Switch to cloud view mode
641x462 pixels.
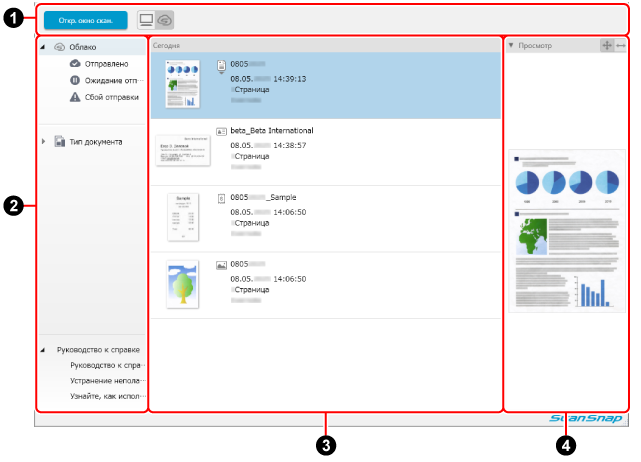(x=164, y=19)
